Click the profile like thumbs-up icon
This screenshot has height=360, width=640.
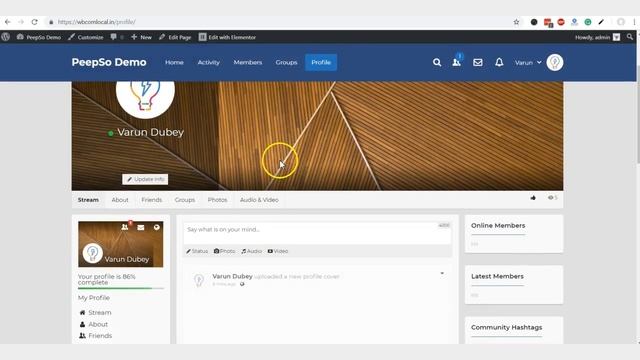pos(533,198)
